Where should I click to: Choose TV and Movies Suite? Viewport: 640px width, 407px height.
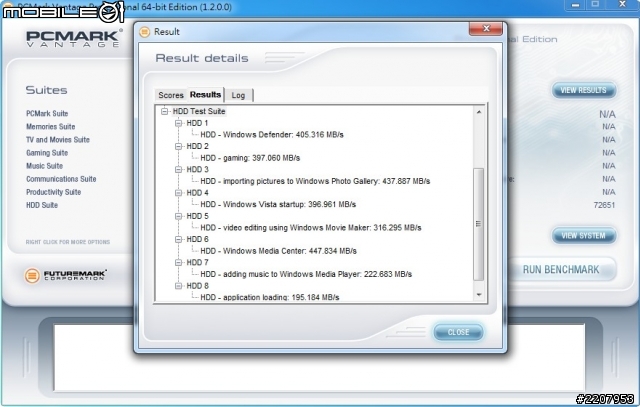tap(58, 140)
